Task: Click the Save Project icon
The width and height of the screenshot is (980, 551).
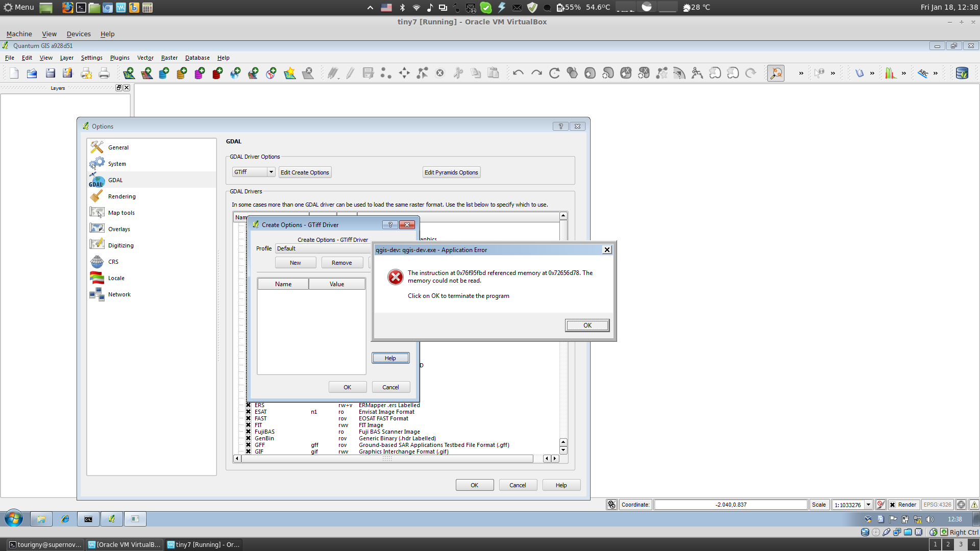Action: (x=50, y=73)
